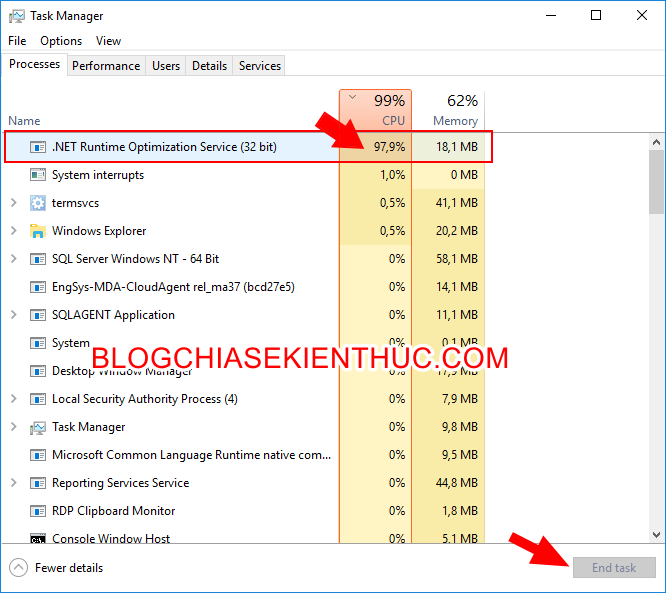Open the View menu
Viewport: 666px width, 593px height.
(108, 41)
